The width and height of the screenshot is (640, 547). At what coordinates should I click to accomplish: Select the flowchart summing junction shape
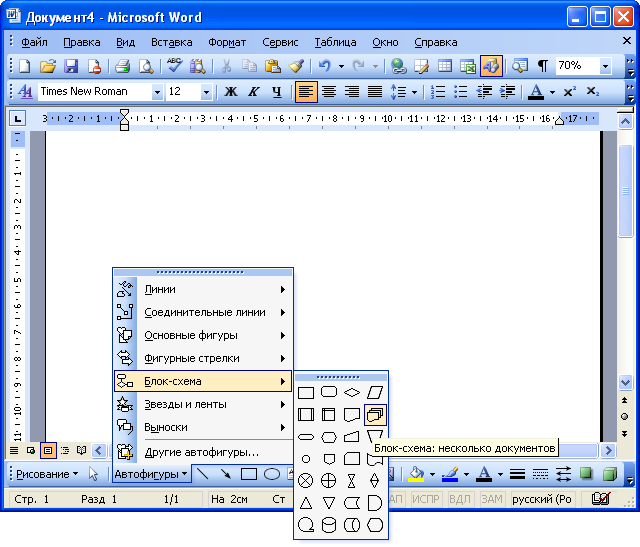(x=306, y=481)
